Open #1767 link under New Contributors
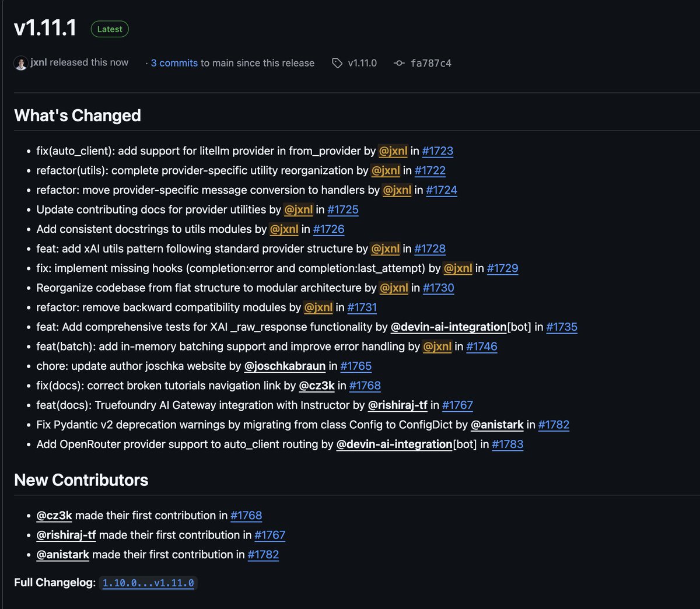The height and width of the screenshot is (609, 700). 270,535
